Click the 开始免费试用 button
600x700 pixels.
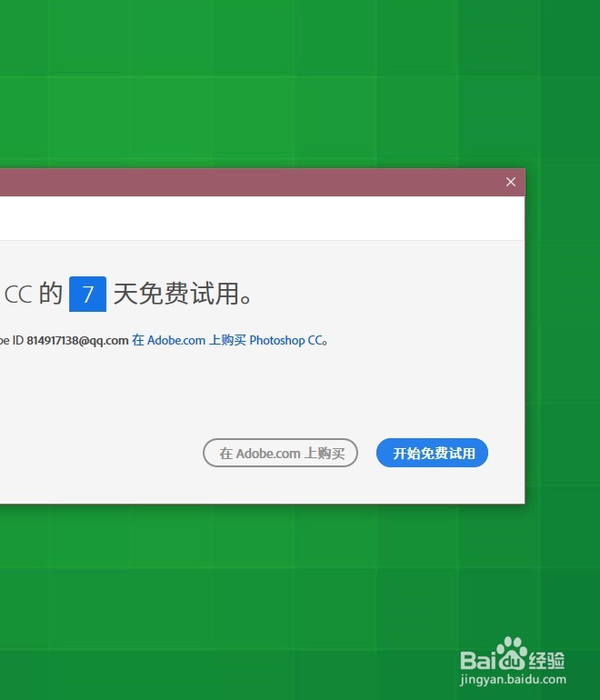[432, 453]
